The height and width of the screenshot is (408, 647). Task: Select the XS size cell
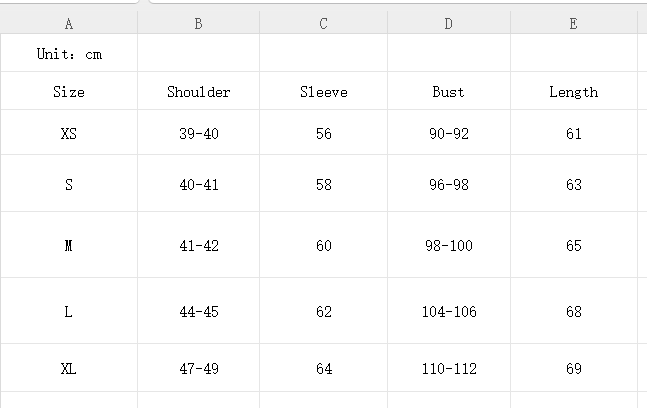pos(69,133)
